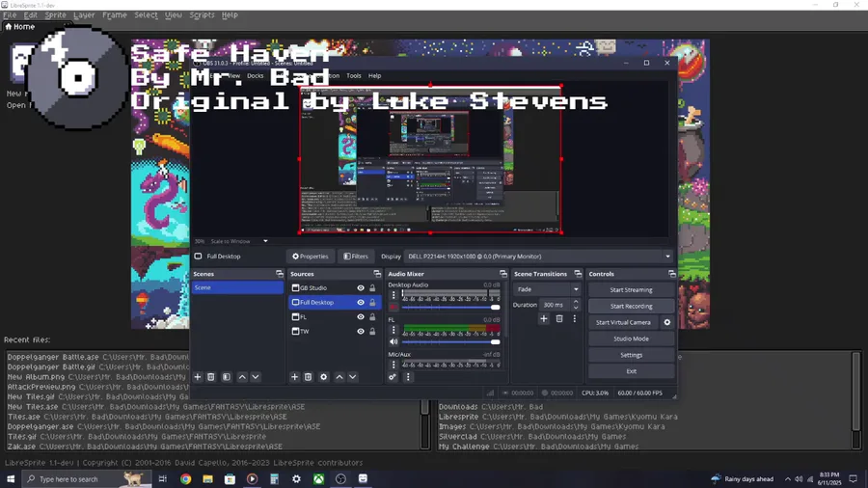Image resolution: width=868 pixels, height=488 pixels.
Task: Show hidden system tray icons chevron
Action: (x=787, y=479)
